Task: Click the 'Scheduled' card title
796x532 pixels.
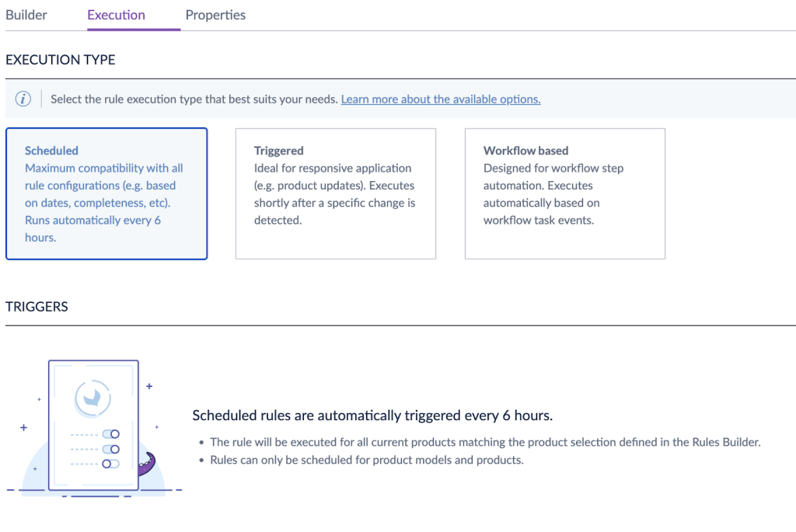Action: pyautogui.click(x=51, y=151)
